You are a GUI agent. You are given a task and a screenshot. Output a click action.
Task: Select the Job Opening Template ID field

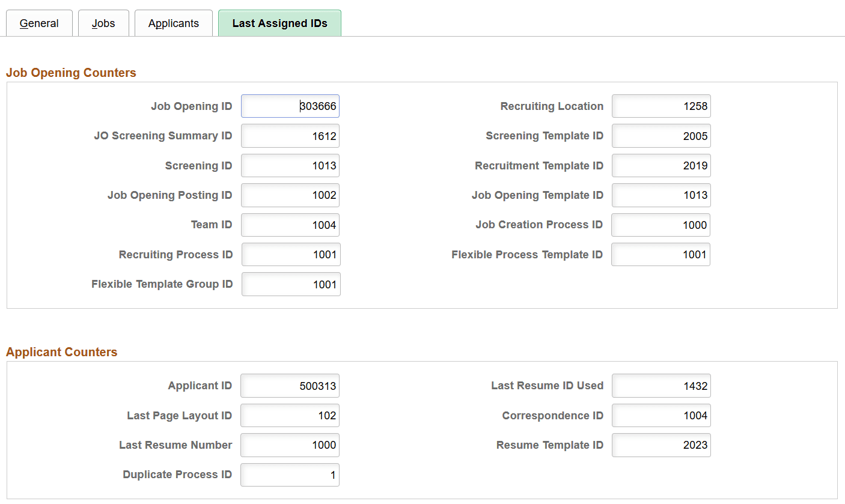coord(661,195)
